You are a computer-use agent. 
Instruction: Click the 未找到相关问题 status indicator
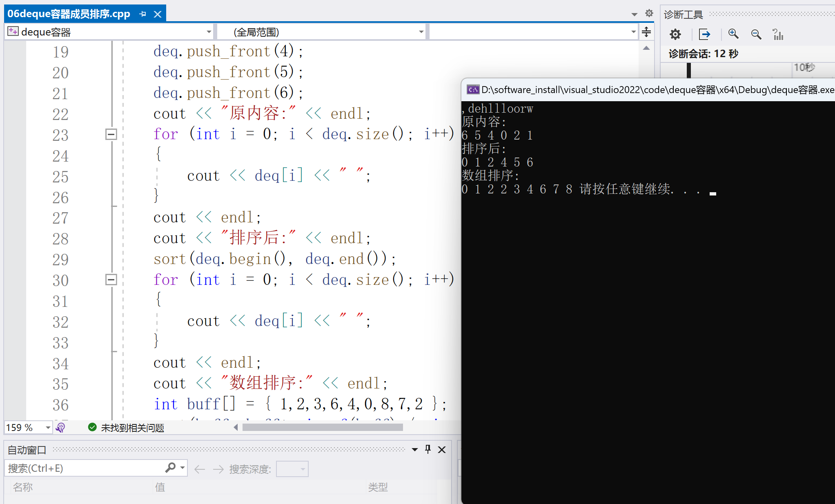(126, 427)
